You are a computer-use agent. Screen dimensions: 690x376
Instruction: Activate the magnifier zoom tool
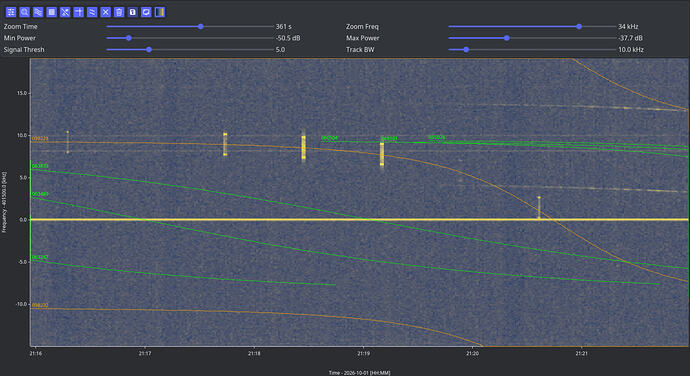pyautogui.click(x=25, y=12)
